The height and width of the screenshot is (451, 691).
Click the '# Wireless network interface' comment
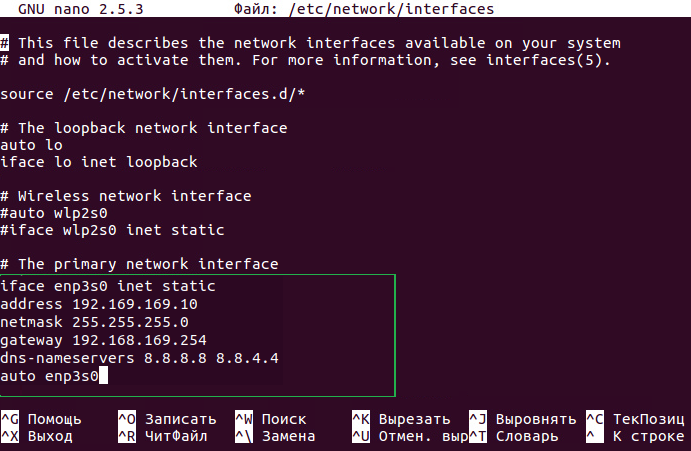click(x=126, y=196)
